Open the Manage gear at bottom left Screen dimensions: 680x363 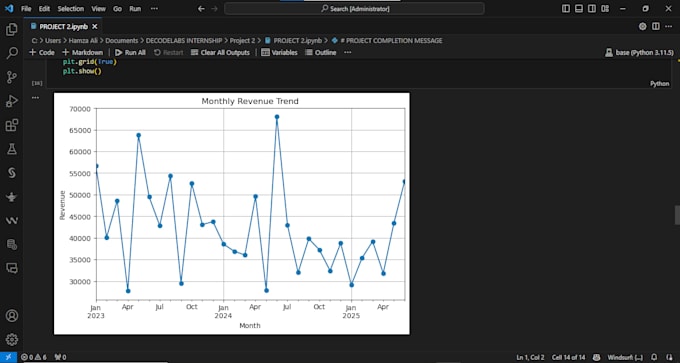point(12,339)
